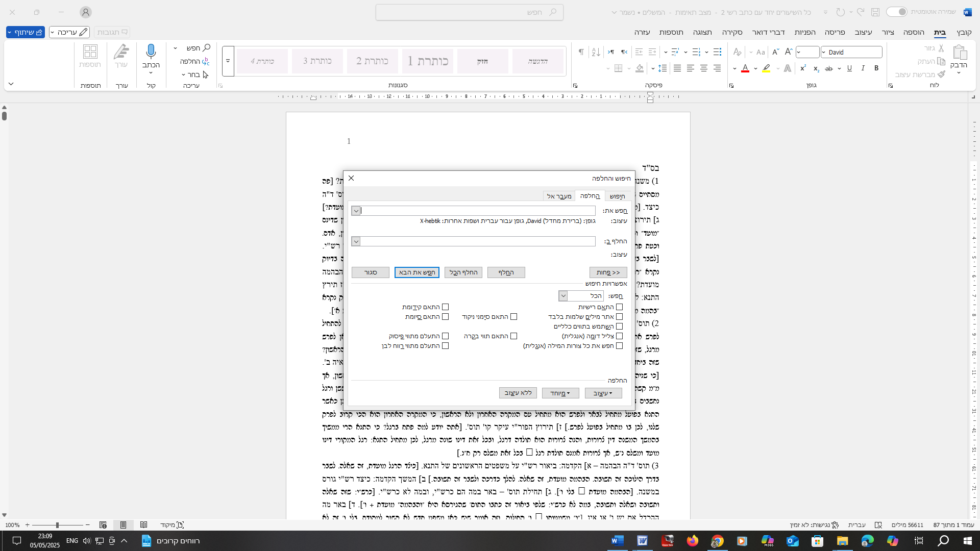Click the Find Next (חפש את הבא) button
Viewport: 980px width, 551px height.
pos(417,272)
